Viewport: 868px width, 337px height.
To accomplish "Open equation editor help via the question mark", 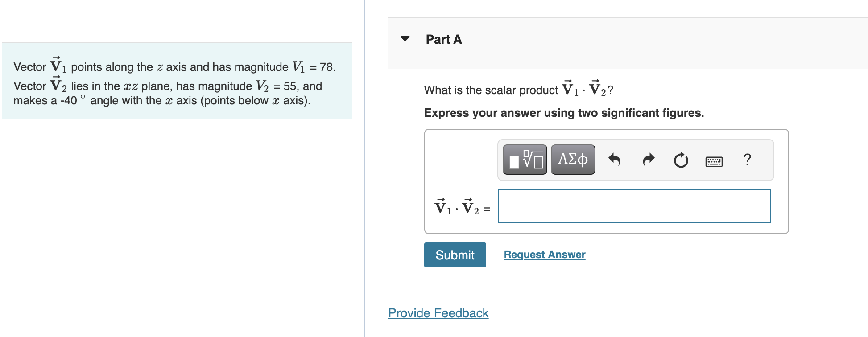I will click(x=747, y=160).
